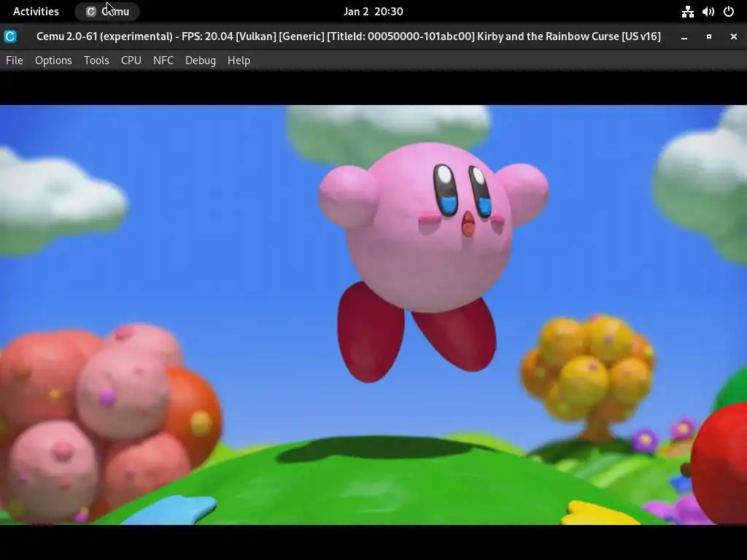The image size is (747, 560).
Task: Open the NFC menu
Action: point(163,61)
